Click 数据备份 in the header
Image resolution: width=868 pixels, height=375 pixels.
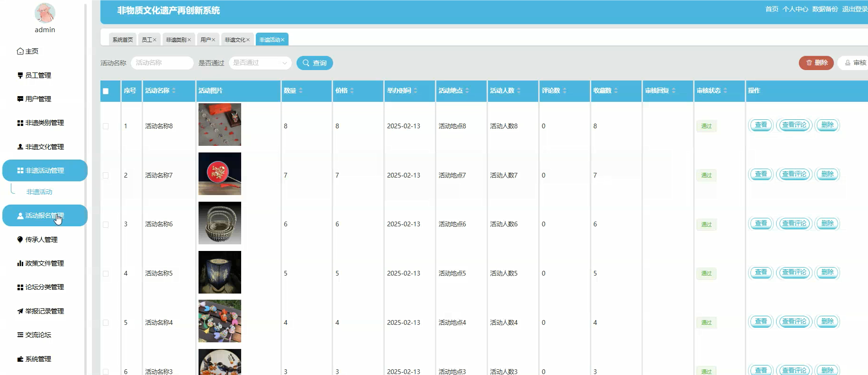[x=825, y=9]
